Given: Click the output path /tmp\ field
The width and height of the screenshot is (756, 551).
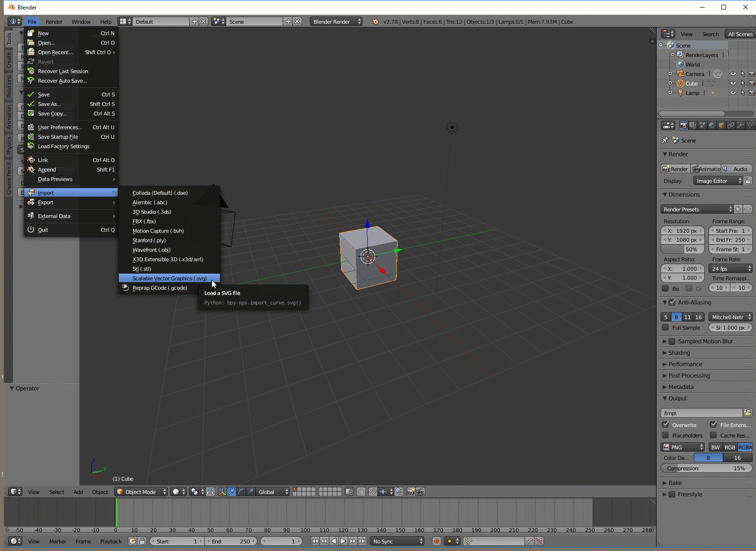Looking at the screenshot, I should click(701, 413).
